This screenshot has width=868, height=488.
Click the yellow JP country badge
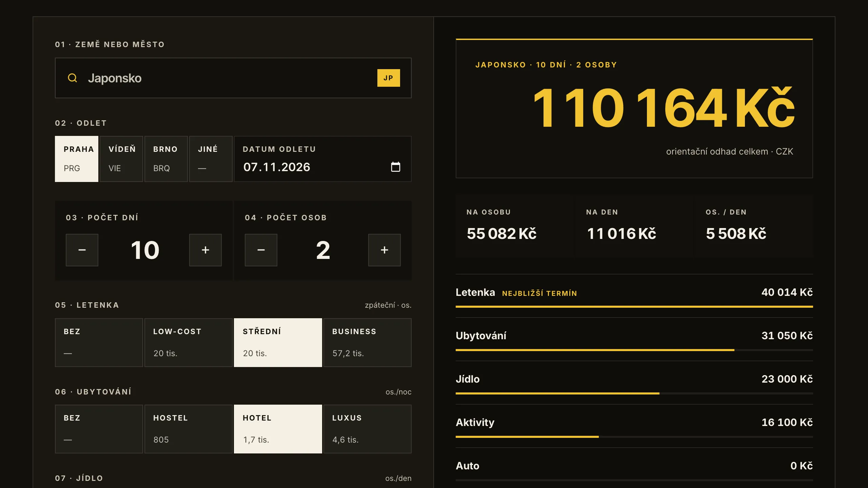pyautogui.click(x=389, y=78)
